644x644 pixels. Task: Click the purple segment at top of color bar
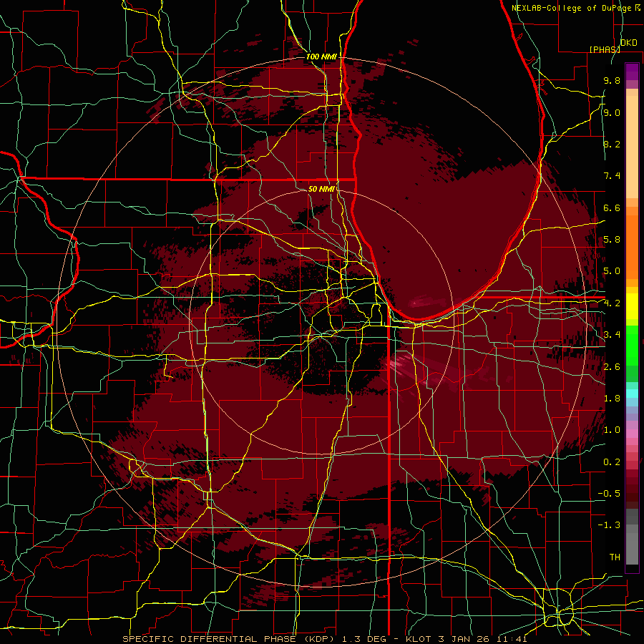(x=632, y=72)
